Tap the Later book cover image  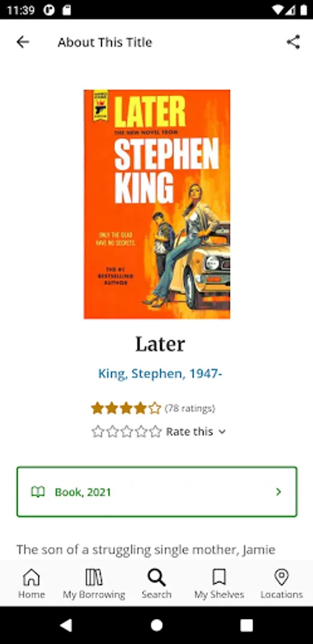point(156,204)
